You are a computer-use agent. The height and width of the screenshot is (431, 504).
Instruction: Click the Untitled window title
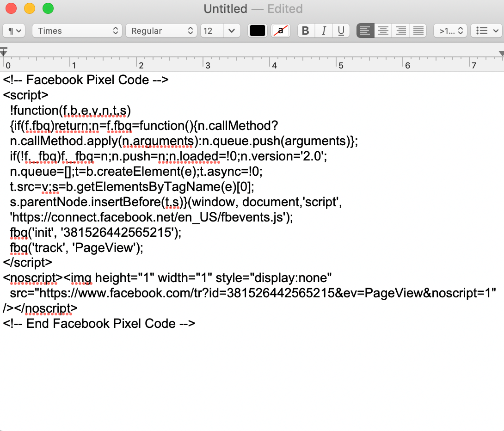pyautogui.click(x=226, y=9)
